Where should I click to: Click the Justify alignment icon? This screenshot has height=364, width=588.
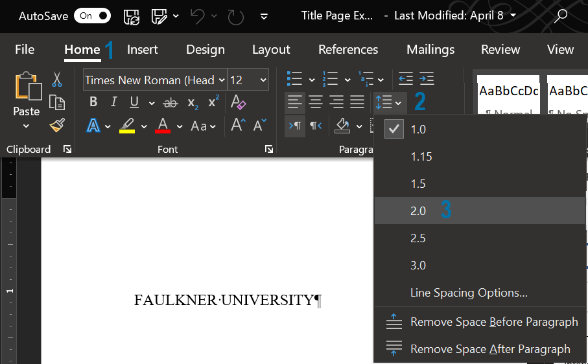click(x=357, y=102)
